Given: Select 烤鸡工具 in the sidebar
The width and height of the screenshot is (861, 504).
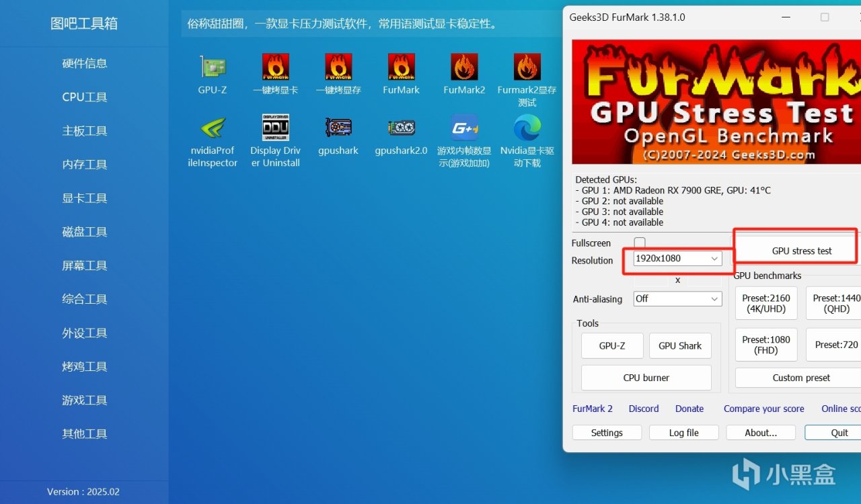Looking at the screenshot, I should (85, 366).
